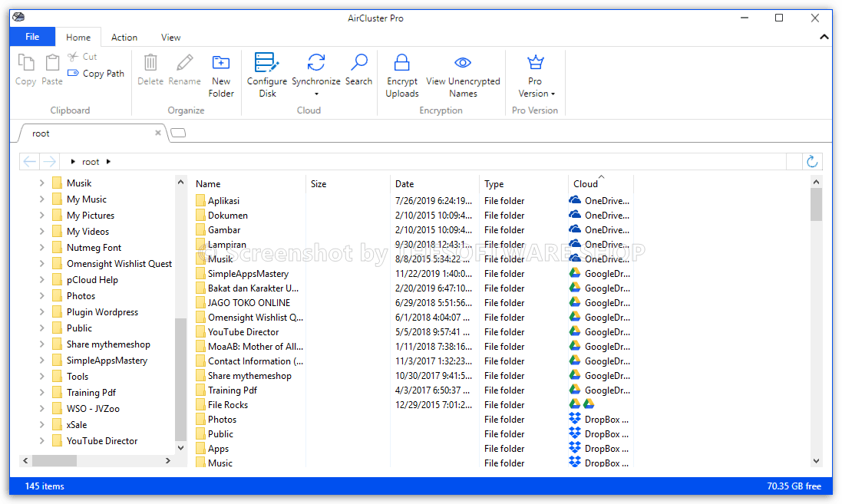Open the File menu
Image resolution: width=842 pixels, height=504 pixels.
pos(32,37)
